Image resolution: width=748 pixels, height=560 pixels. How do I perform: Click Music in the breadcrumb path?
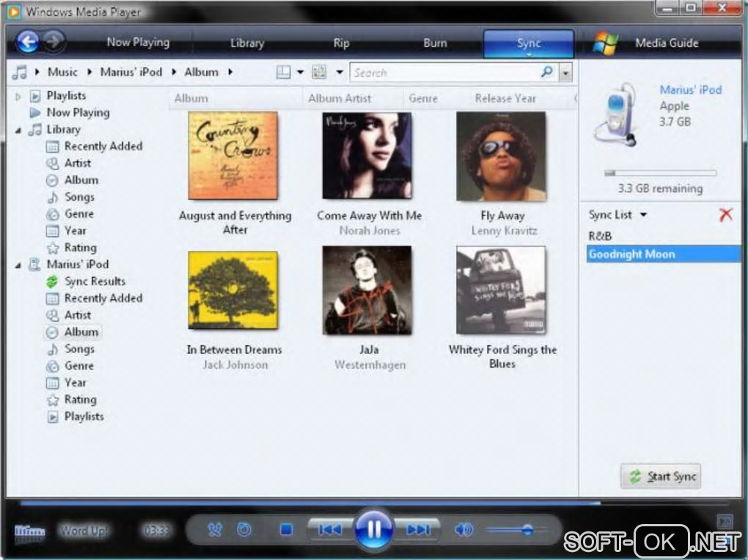tap(62, 72)
